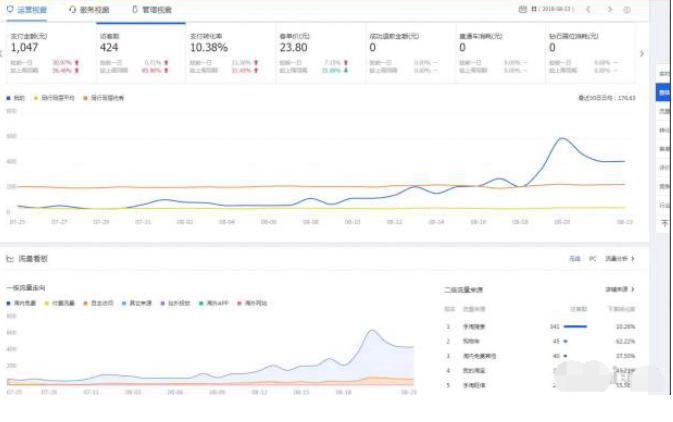Image resolution: width=673 pixels, height=422 pixels.
Task: Click the blue visitor bar for row 1
Action: point(575,327)
